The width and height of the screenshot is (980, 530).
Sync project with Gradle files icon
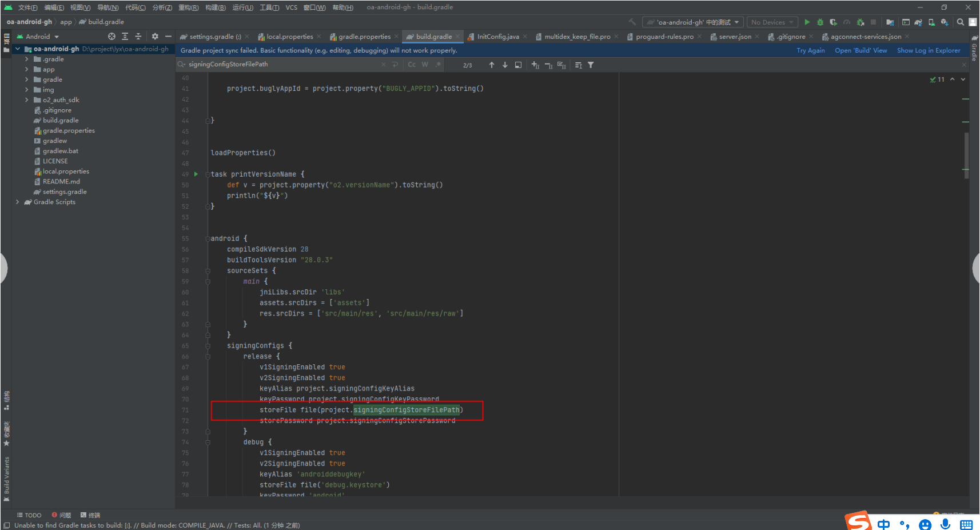pos(918,22)
